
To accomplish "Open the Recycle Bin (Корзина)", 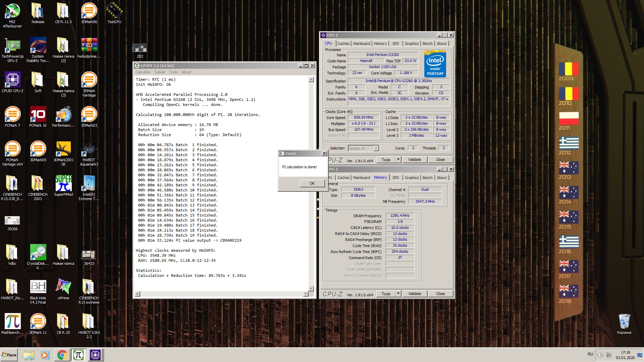I will (x=624, y=324).
